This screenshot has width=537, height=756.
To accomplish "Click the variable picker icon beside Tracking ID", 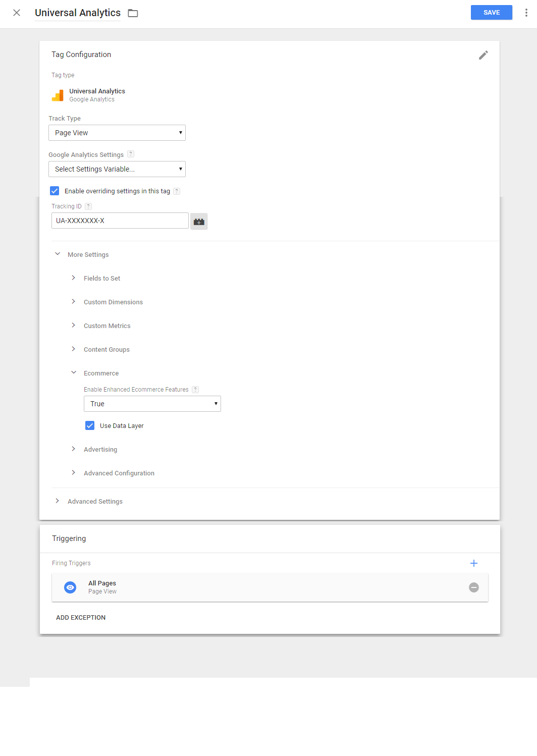I will pyautogui.click(x=199, y=221).
